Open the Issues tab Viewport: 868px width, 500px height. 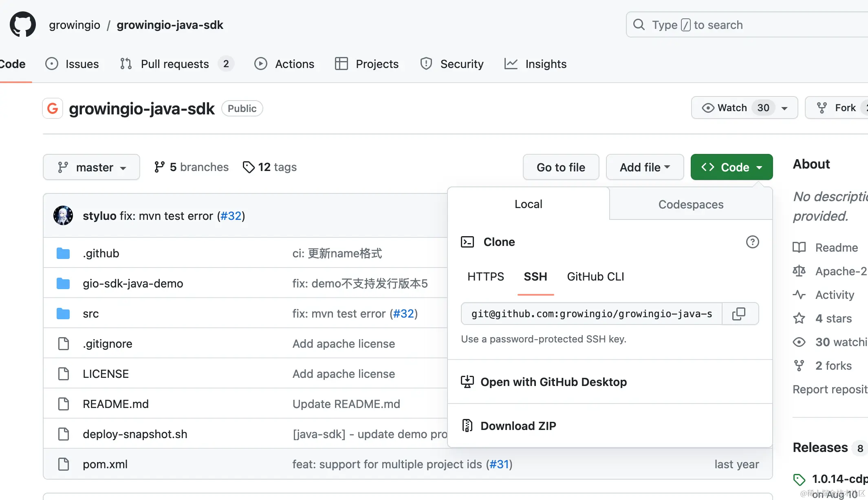[x=72, y=64]
